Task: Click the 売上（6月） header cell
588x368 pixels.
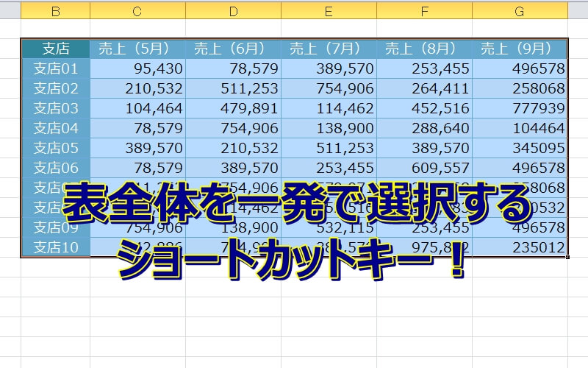Action: [x=233, y=49]
